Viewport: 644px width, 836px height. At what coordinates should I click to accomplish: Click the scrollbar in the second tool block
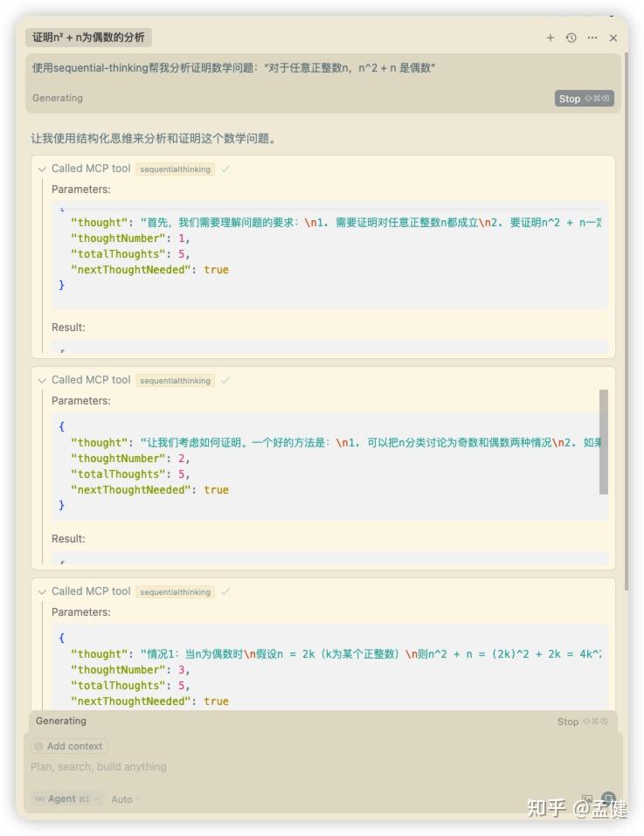pos(604,442)
